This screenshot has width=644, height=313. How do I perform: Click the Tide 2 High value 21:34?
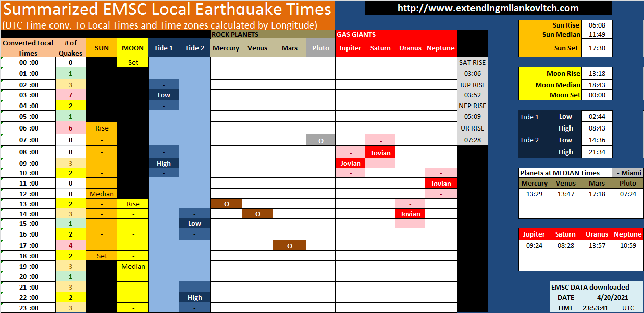pos(597,152)
